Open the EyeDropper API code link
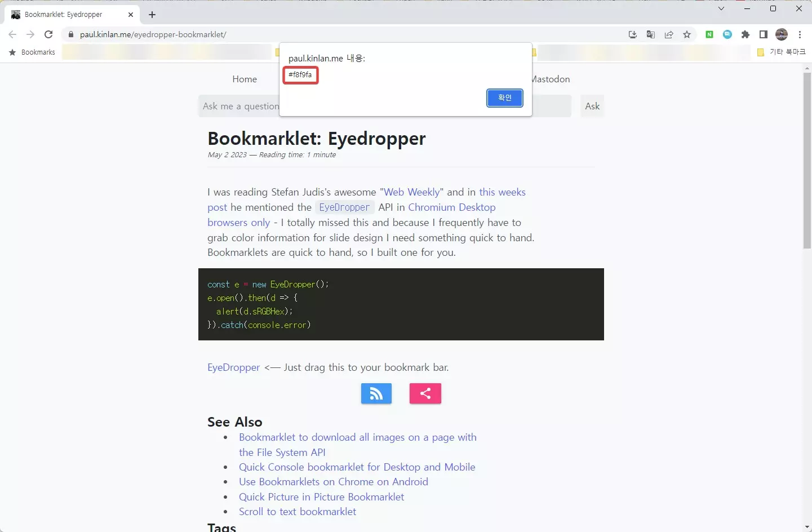The image size is (812, 532). 344,207
